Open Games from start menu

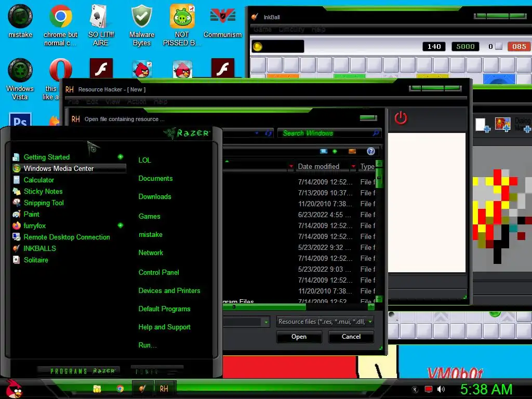[149, 216]
